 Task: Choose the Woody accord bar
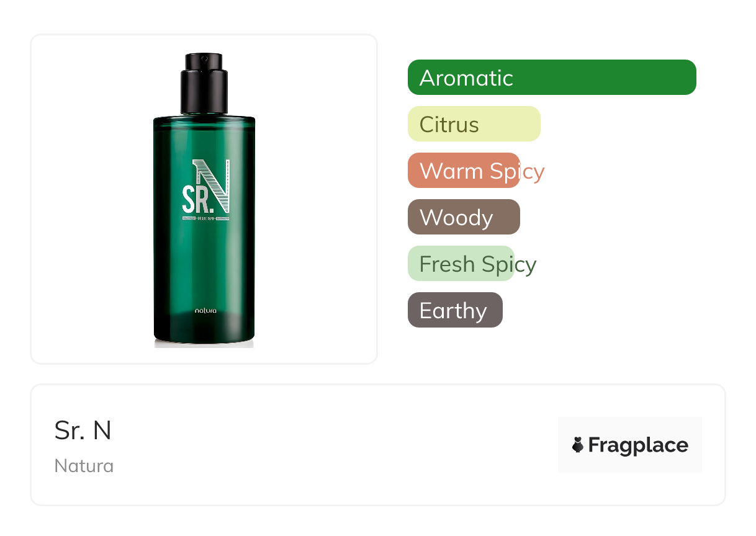click(464, 217)
